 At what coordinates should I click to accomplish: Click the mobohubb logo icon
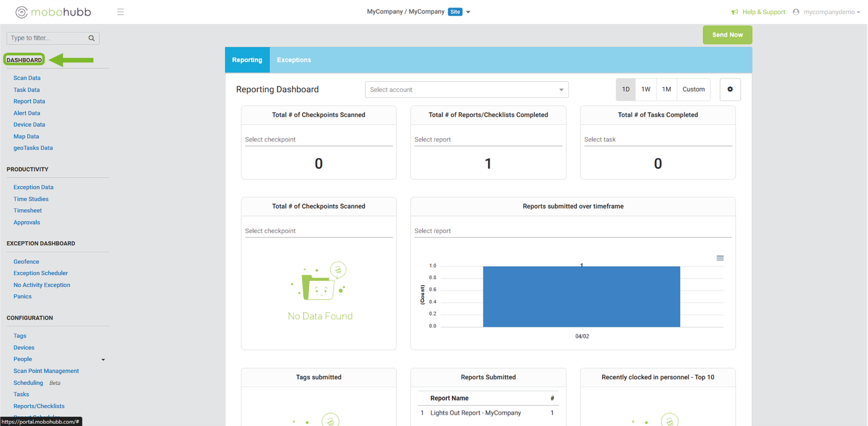click(x=21, y=12)
